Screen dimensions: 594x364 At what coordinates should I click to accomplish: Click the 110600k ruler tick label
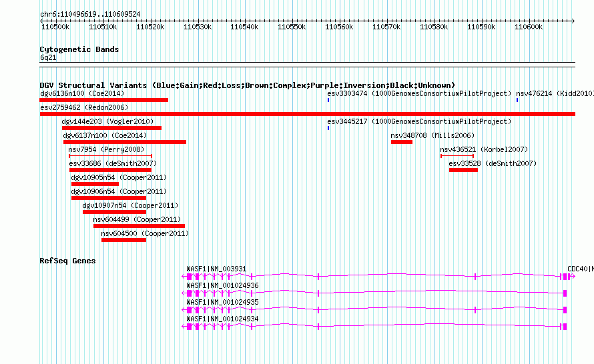point(529,27)
